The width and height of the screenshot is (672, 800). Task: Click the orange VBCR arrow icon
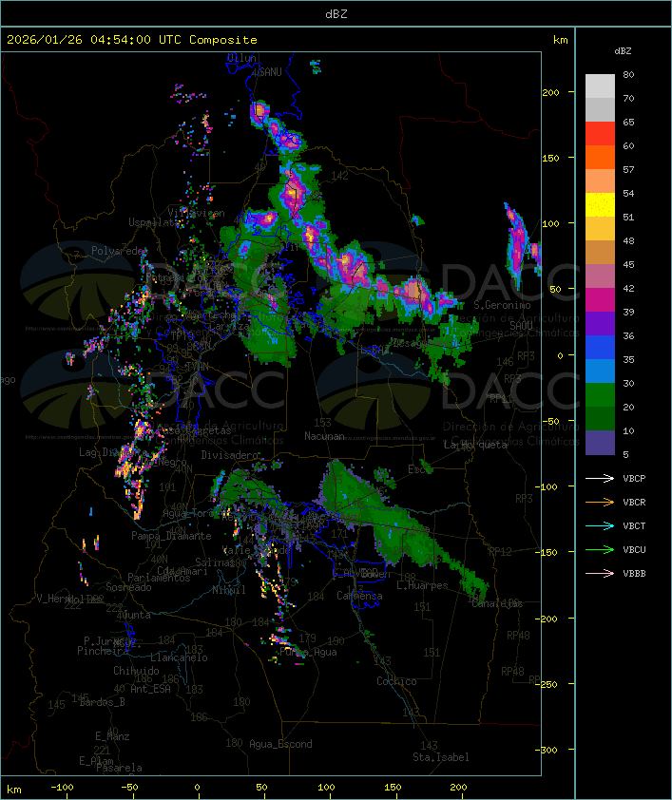[600, 502]
